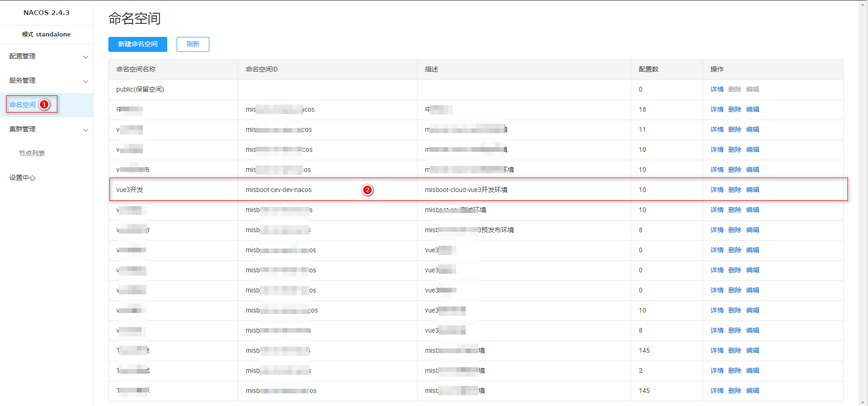Image resolution: width=868 pixels, height=406 pixels.
Task: Click 编辑 in the row with 2 configs
Action: coord(753,370)
